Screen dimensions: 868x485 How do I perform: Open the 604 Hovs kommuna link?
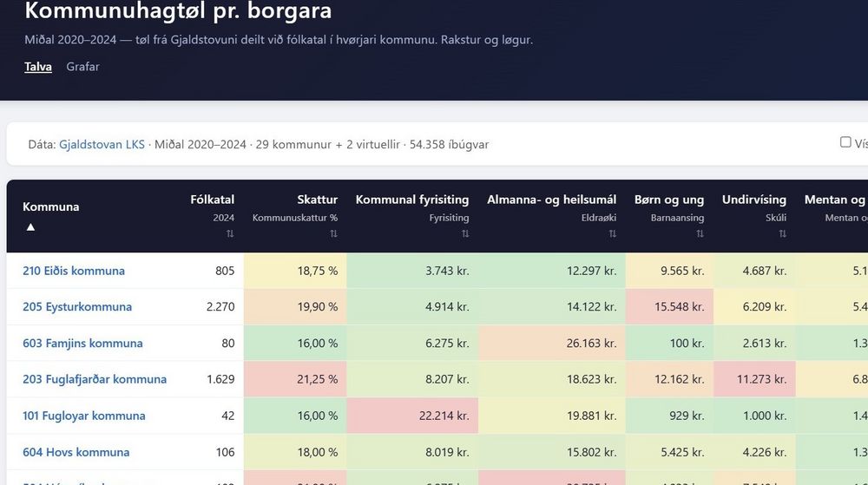pyautogui.click(x=76, y=452)
